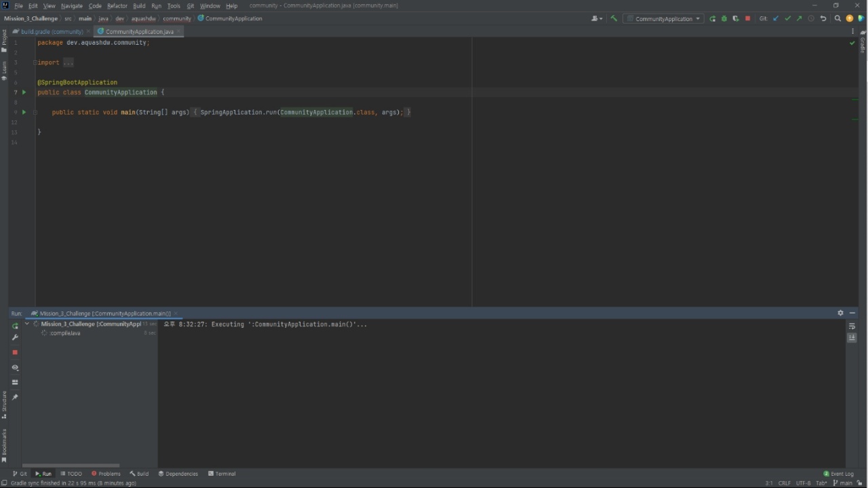Click the UTF-8 encoding in the status bar
This screenshot has width=868, height=488.
(803, 483)
